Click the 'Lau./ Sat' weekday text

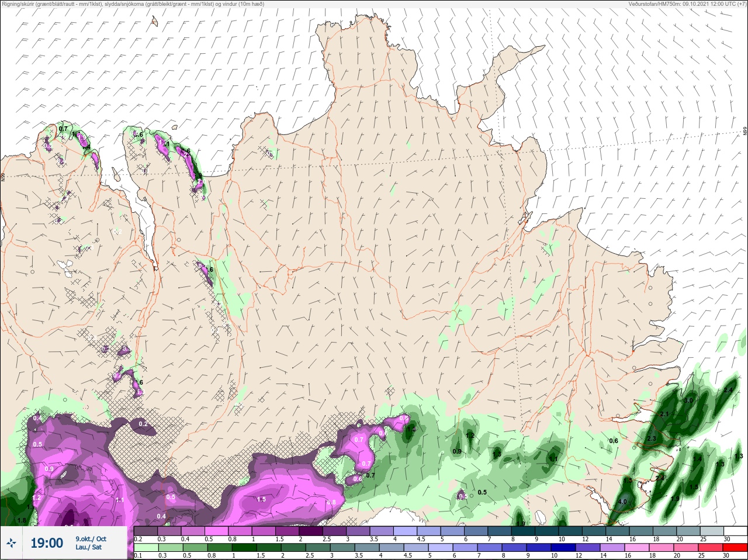pos(89,548)
